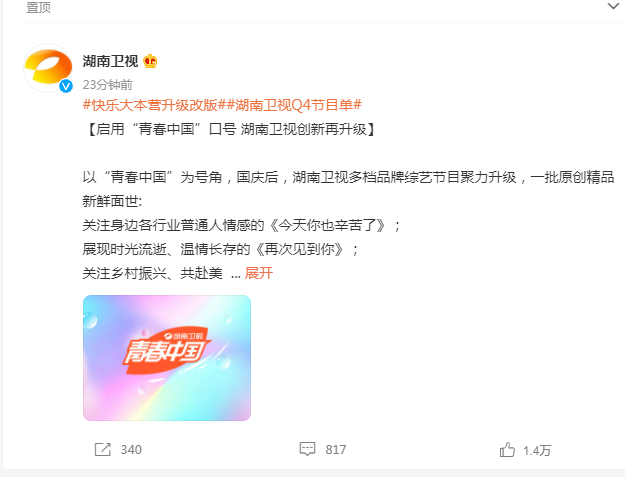Open the 青春中国 image thumbnail
The height and width of the screenshot is (477, 625).
pos(167,358)
